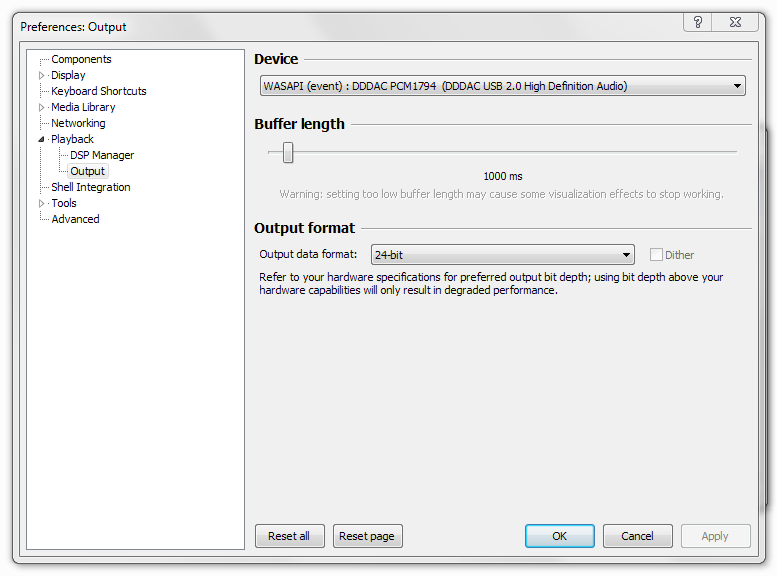Click the Reset all button

point(289,536)
